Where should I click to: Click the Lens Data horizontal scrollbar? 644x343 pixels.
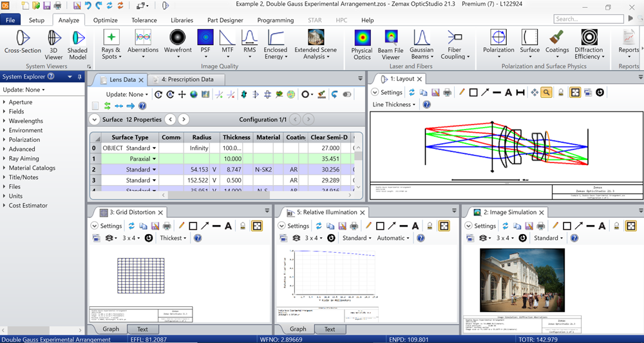pos(225,195)
